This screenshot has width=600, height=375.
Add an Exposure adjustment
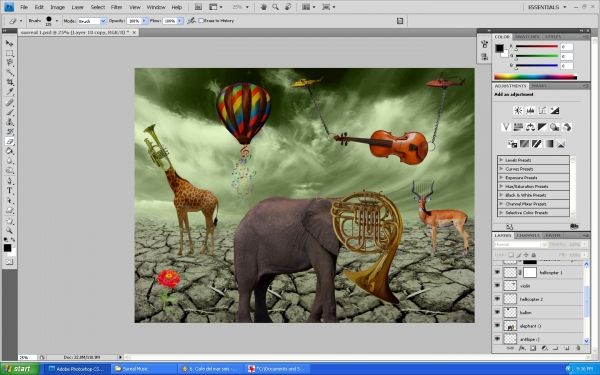click(554, 111)
